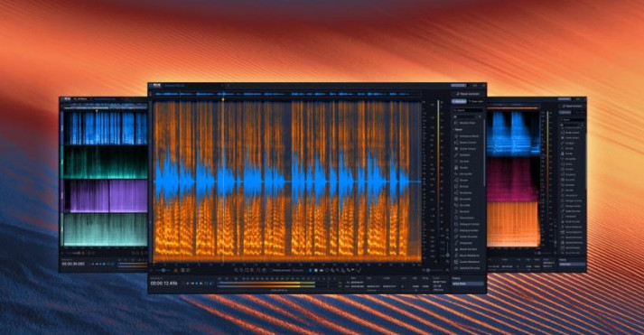This screenshot has width=644, height=335.
Task: Click the module search field in the center window
Action: [467, 110]
